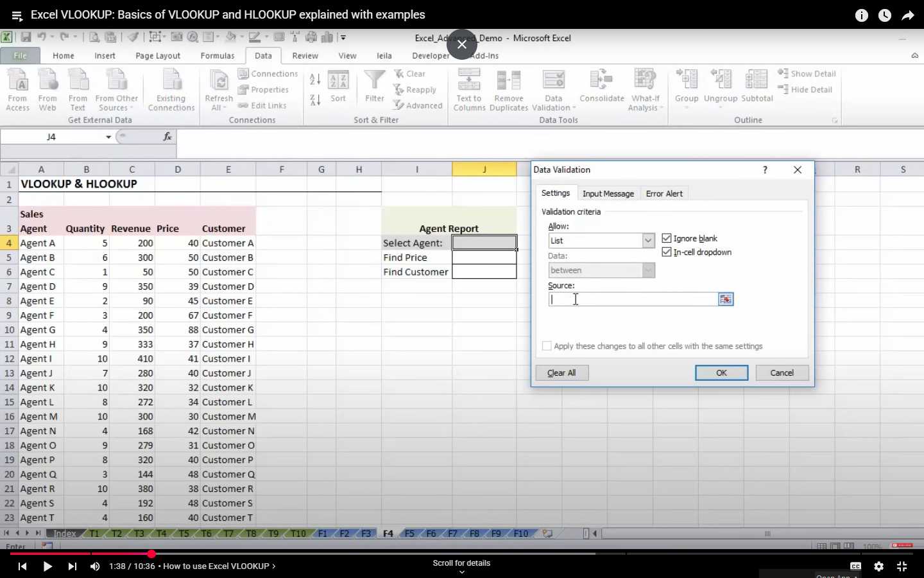The width and height of the screenshot is (924, 578).
Task: Click Cancel in Data Validation dialog
Action: click(x=782, y=373)
